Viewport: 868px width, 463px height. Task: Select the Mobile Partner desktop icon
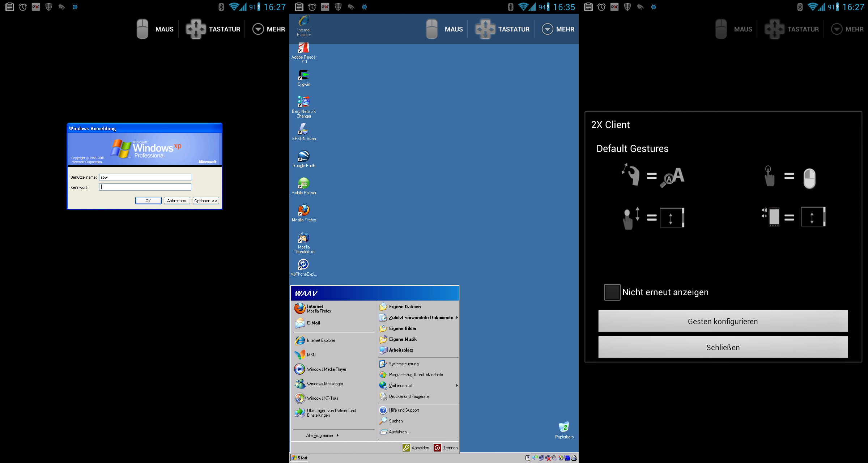click(x=304, y=186)
